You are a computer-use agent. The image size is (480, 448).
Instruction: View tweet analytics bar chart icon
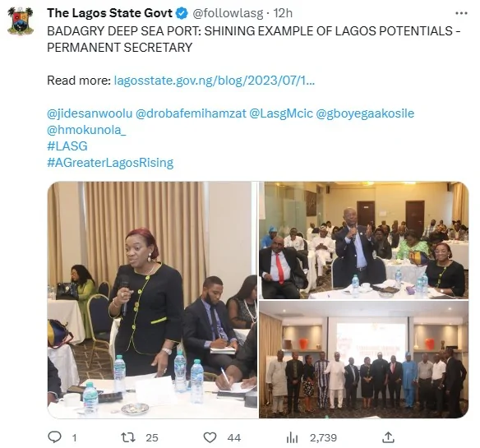pyautogui.click(x=292, y=437)
